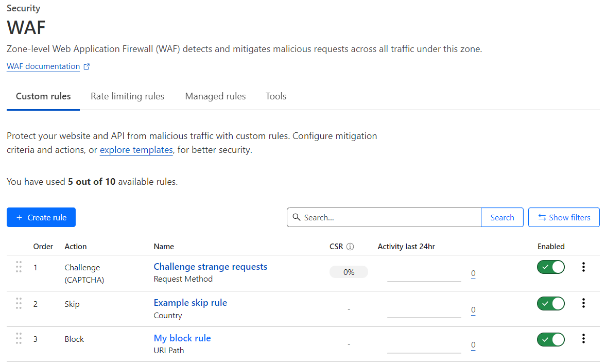Open the options menu for Example skip rule

coord(583,303)
